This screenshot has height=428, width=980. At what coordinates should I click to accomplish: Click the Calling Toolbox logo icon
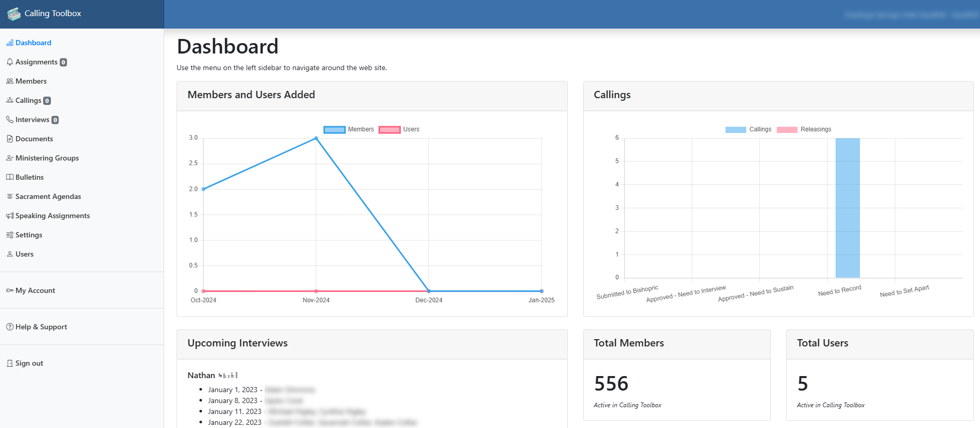14,14
